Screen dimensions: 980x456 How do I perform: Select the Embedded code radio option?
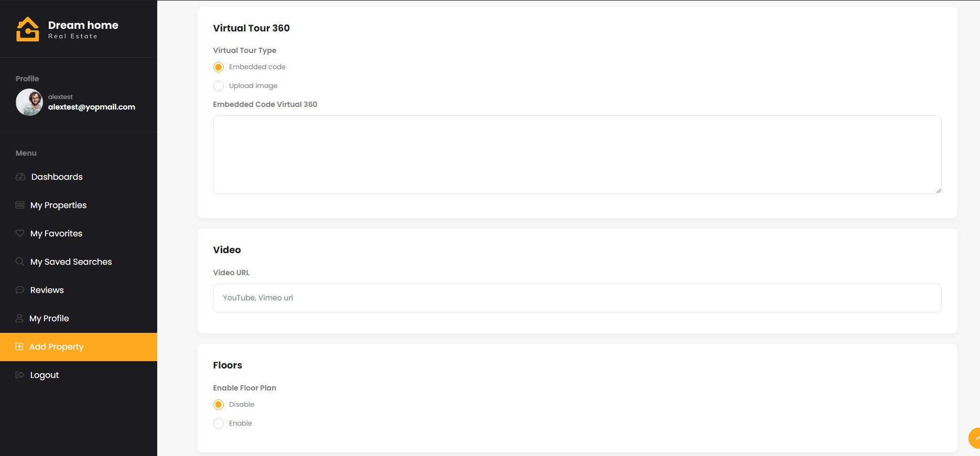[x=219, y=67]
